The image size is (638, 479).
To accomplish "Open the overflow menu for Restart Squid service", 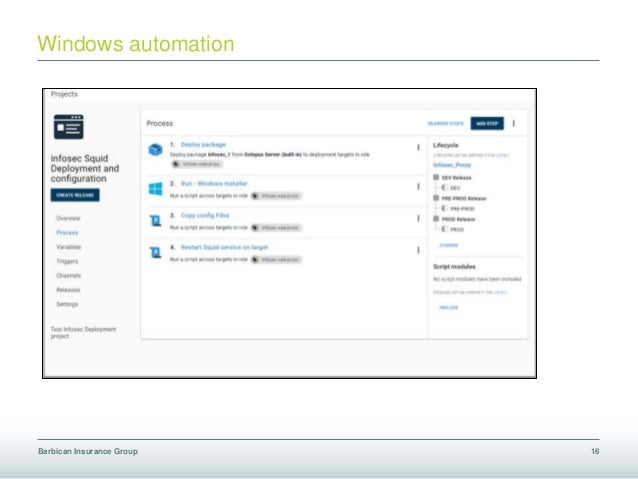I will [418, 250].
